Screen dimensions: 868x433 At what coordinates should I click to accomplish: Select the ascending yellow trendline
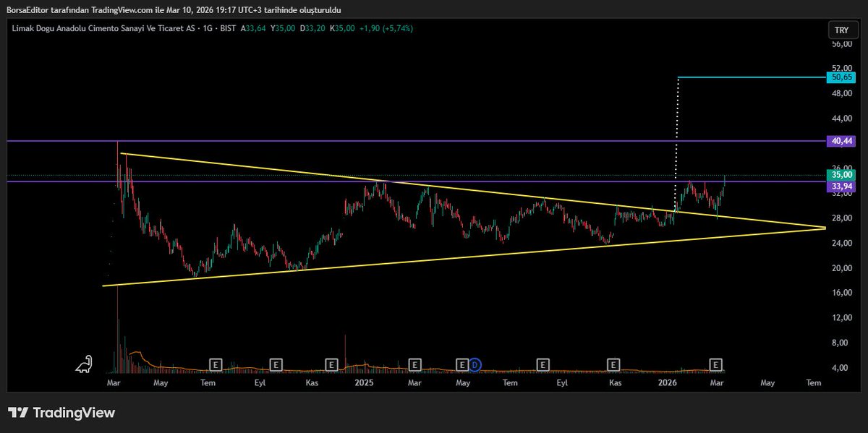coord(463,257)
